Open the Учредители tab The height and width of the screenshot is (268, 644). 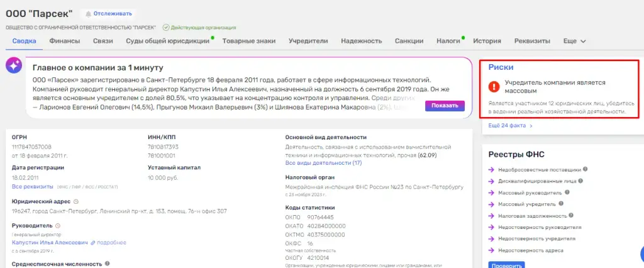coord(308,41)
